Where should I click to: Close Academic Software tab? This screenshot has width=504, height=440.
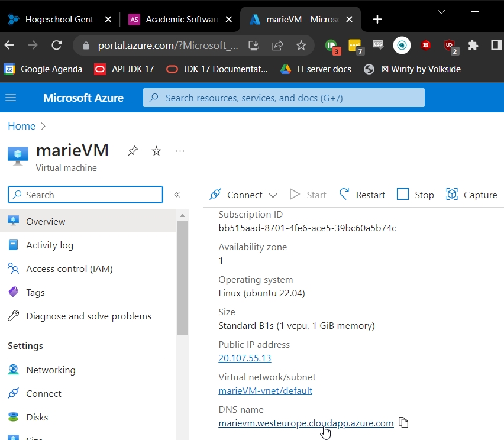(229, 20)
